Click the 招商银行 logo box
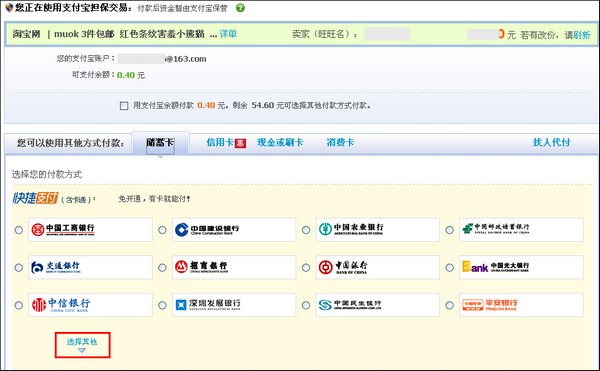The height and width of the screenshot is (371, 600). click(x=234, y=267)
